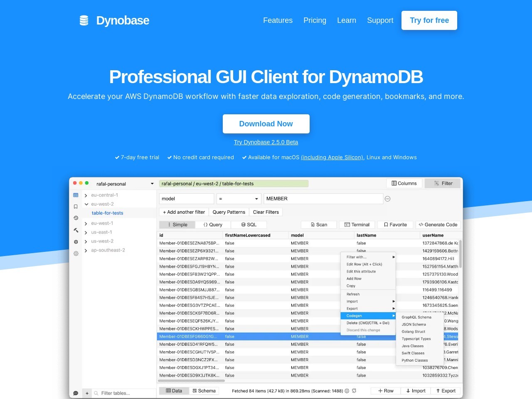Open the hammer tools sidebar icon
The height and width of the screenshot is (399, 532).
tap(76, 230)
